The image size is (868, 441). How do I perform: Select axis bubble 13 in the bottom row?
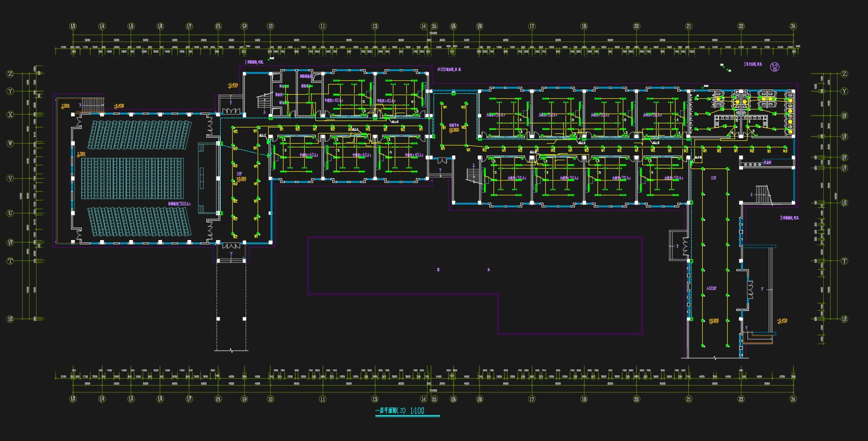(375, 399)
